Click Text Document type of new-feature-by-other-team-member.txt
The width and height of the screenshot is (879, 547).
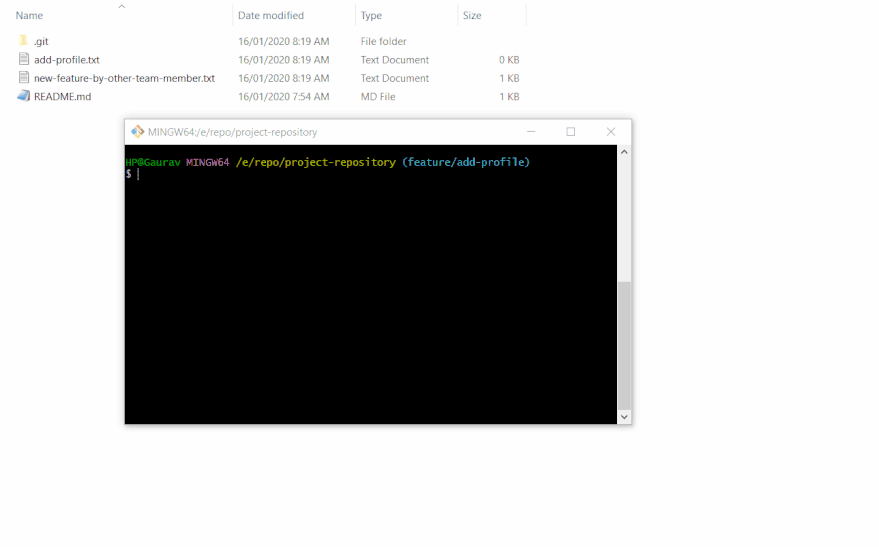click(395, 78)
